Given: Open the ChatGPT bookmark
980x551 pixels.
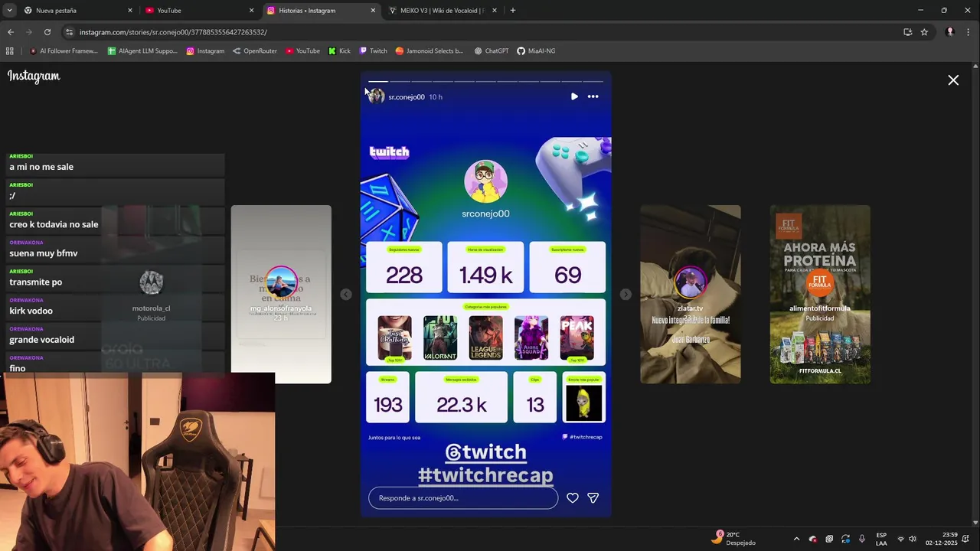Looking at the screenshot, I should coord(491,51).
